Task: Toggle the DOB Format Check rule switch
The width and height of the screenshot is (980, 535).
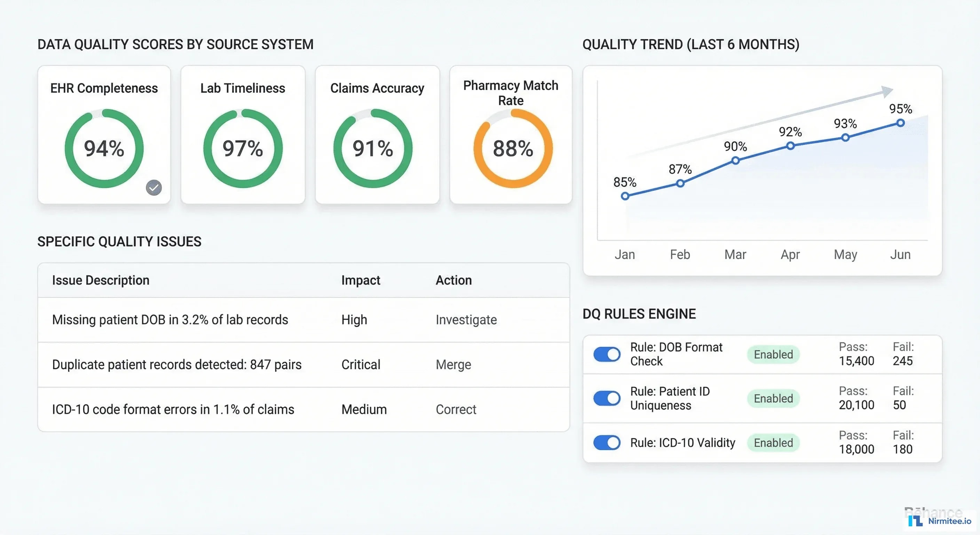Action: pos(607,355)
